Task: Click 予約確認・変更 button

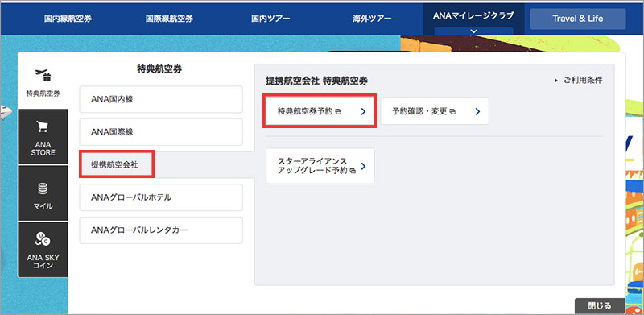Action: click(x=435, y=111)
